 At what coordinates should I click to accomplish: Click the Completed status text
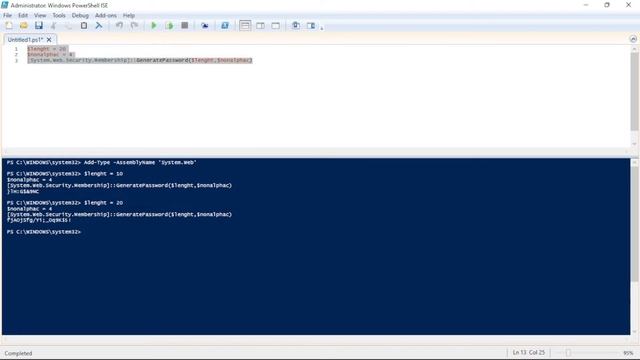coord(18,353)
